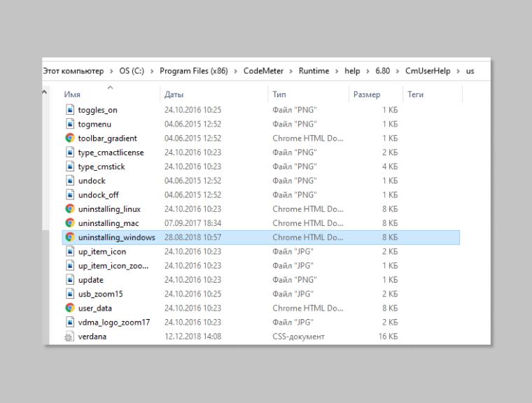Navigate to CmUserHelp breadcrumb folder
The image size is (532, 403).
(x=428, y=71)
